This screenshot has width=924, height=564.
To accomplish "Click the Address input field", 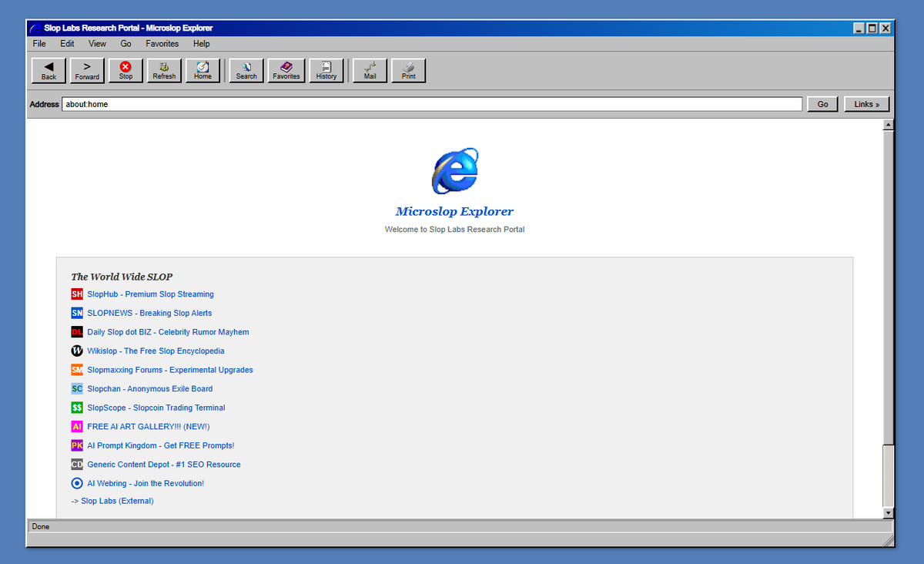I will (432, 104).
